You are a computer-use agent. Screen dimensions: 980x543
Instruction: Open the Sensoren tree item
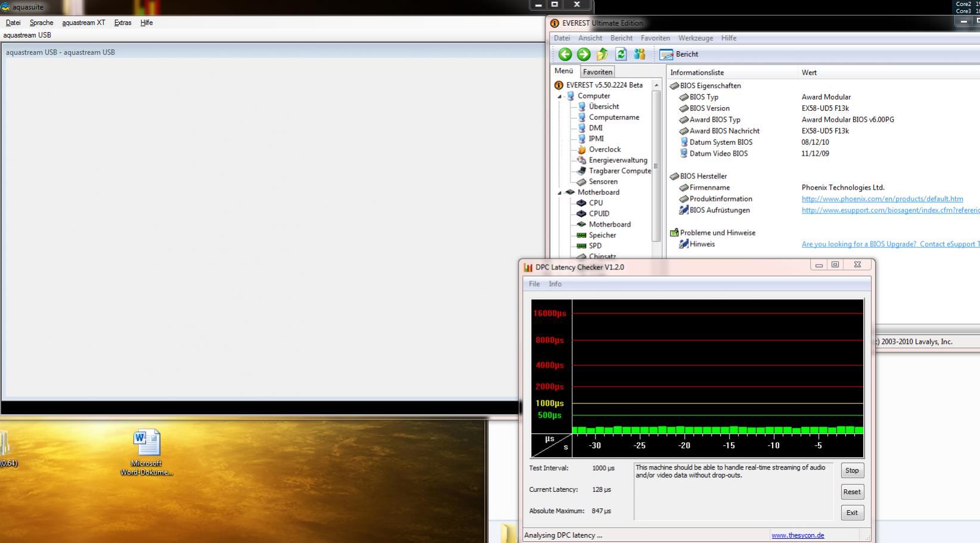click(x=603, y=182)
